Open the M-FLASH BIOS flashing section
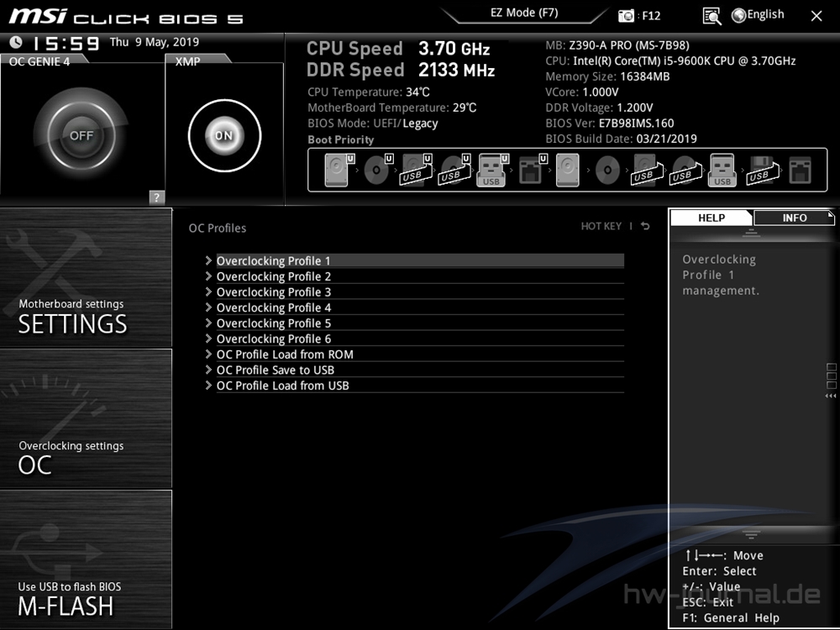 86,559
